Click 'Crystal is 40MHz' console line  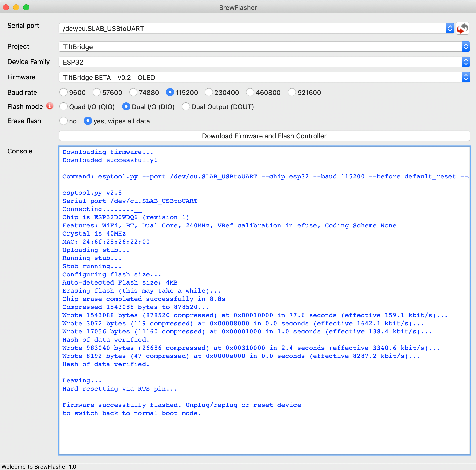(x=94, y=234)
